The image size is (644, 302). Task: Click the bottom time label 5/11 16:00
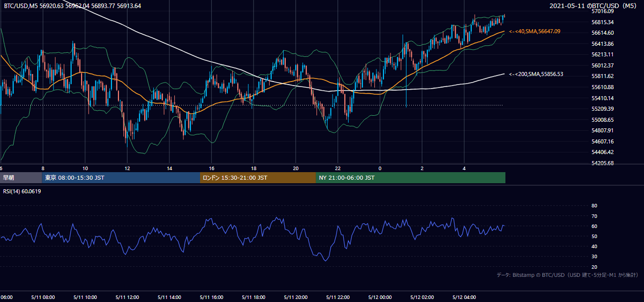coord(211,297)
